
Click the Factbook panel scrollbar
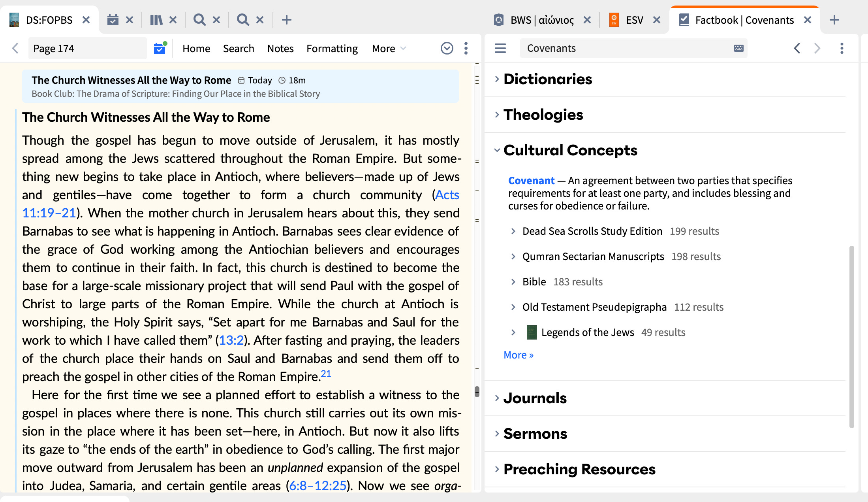[x=852, y=337]
